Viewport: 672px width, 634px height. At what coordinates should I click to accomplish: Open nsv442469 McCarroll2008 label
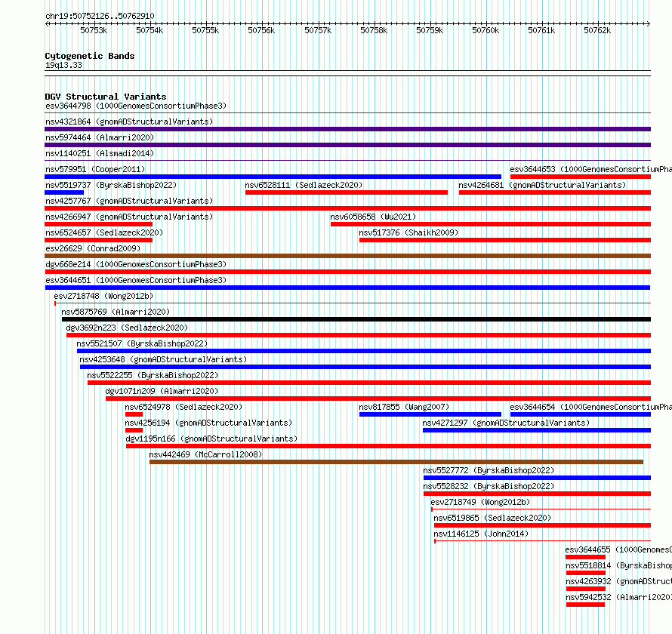coord(205,454)
